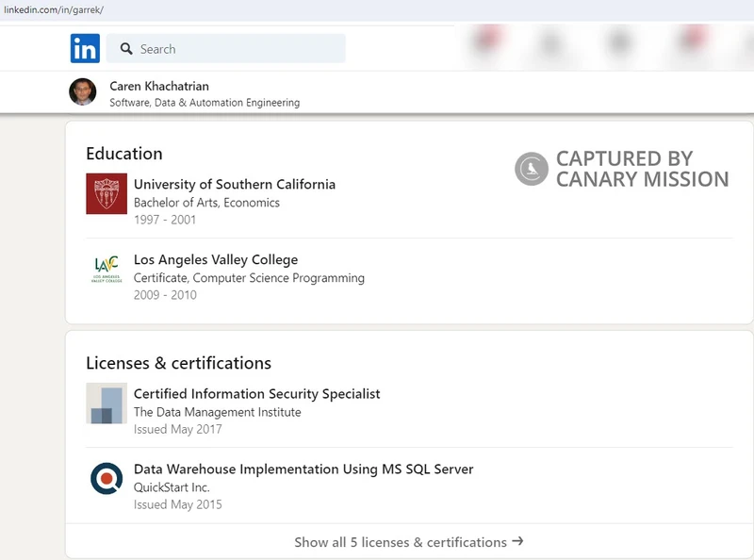The image size is (754, 560).
Task: Select text Issued May 2015
Action: tap(178, 504)
